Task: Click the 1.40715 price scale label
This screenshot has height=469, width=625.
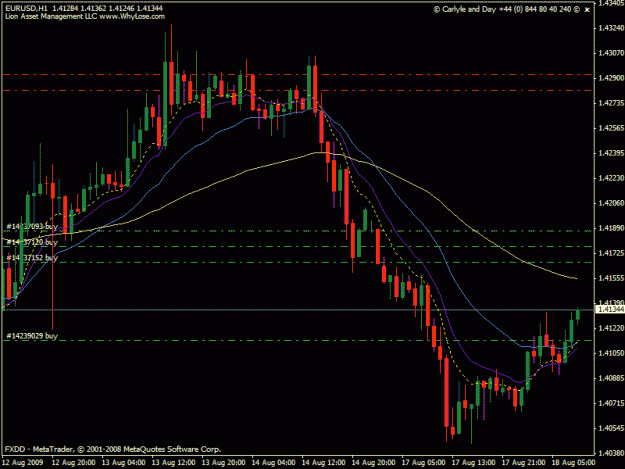Action: 611,403
